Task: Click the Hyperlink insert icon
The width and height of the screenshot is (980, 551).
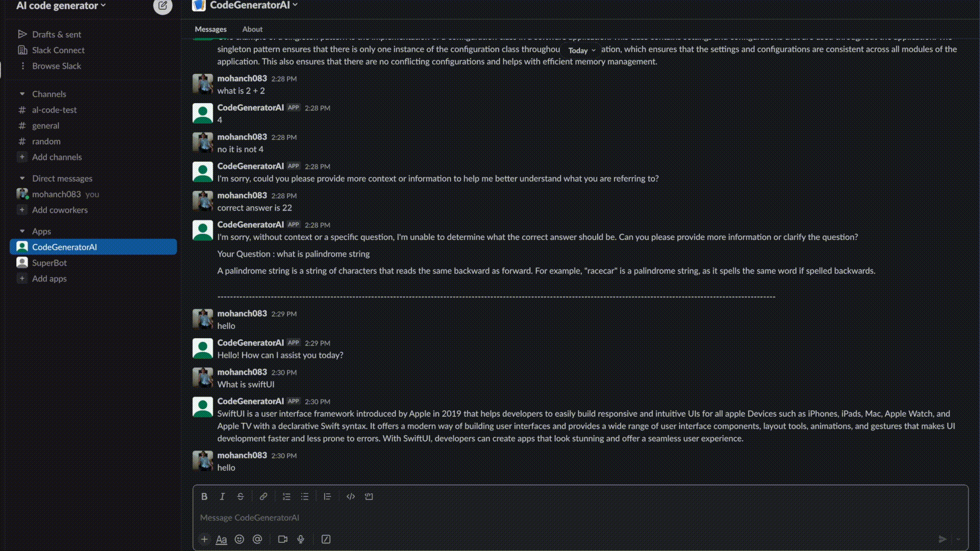Action: point(263,496)
